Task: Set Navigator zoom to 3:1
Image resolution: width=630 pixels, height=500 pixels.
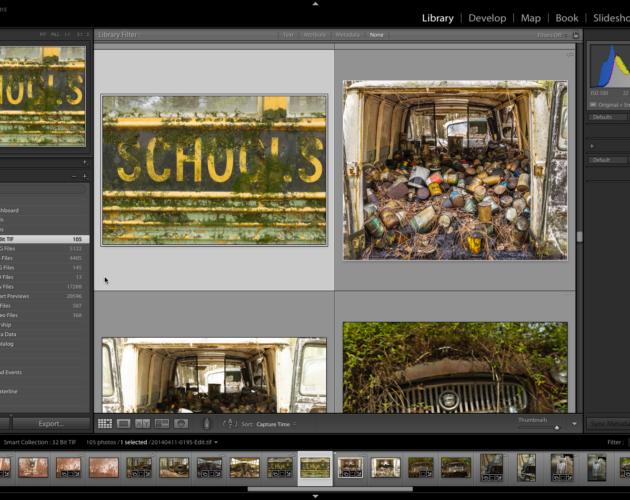Action: pos(80,35)
